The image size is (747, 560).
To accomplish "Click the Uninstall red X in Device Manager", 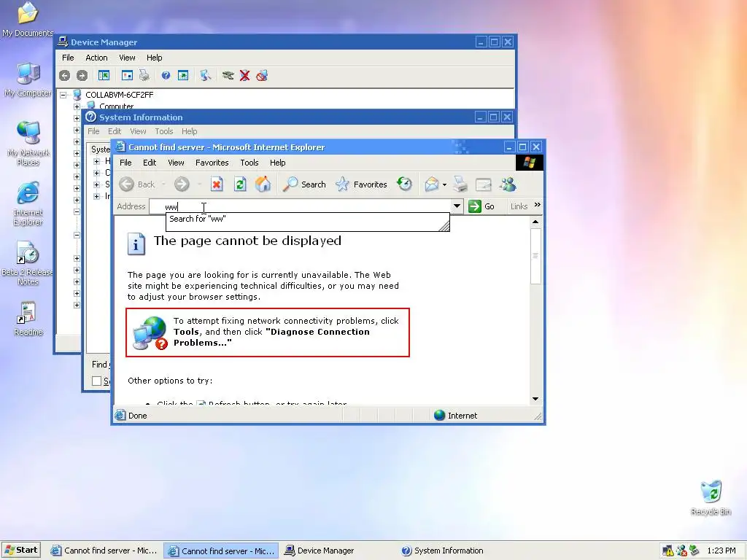I will point(245,75).
